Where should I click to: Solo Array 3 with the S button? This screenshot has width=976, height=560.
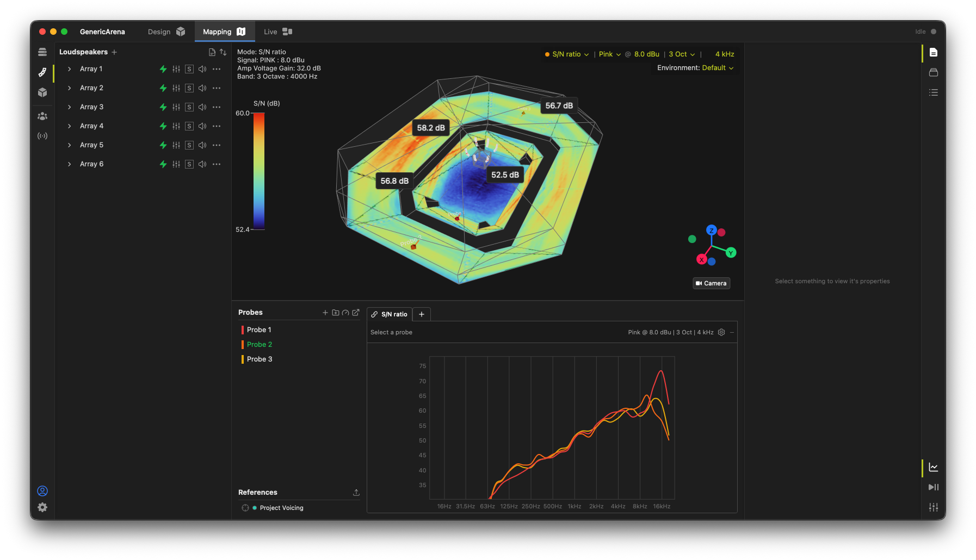coord(189,107)
